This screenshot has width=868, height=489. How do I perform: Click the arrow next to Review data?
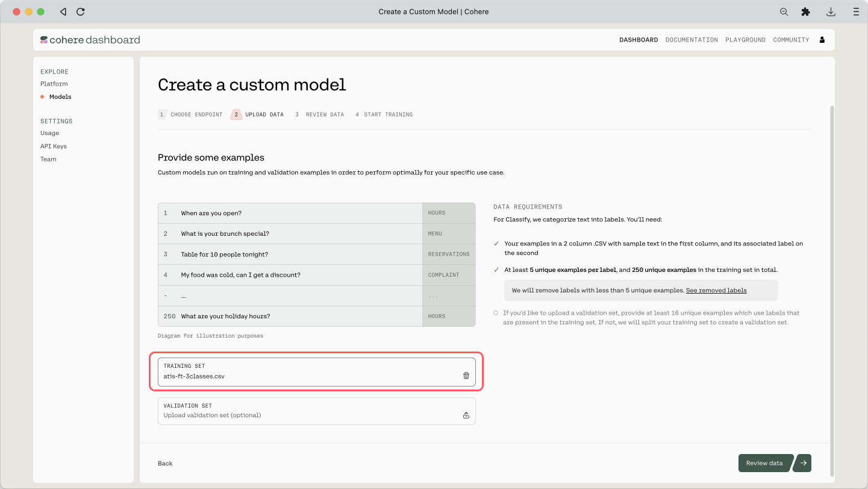pyautogui.click(x=803, y=463)
